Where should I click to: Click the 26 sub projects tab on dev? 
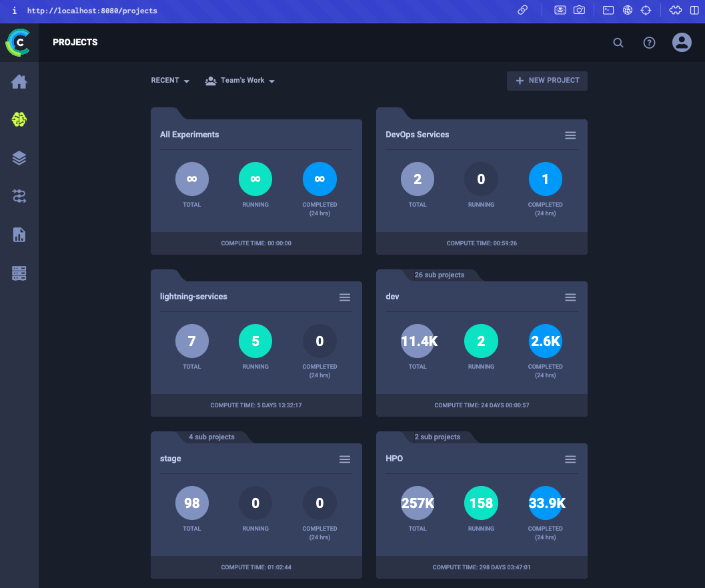point(440,275)
